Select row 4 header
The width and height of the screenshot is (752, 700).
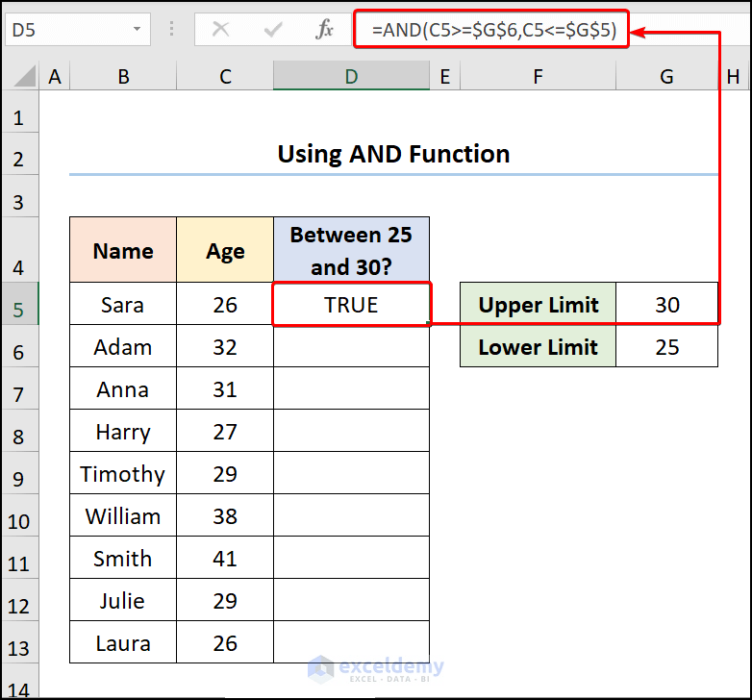pyautogui.click(x=19, y=249)
